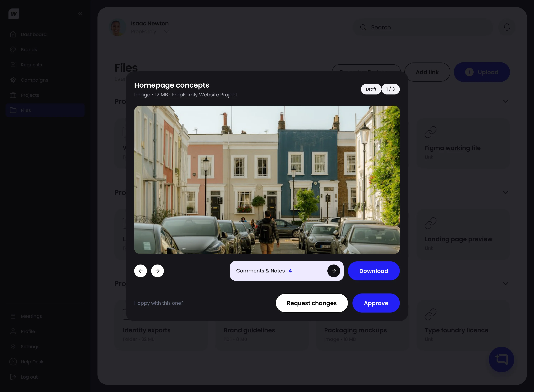Collapse the third project section chevron
The image size is (534, 392).
pyautogui.click(x=506, y=284)
